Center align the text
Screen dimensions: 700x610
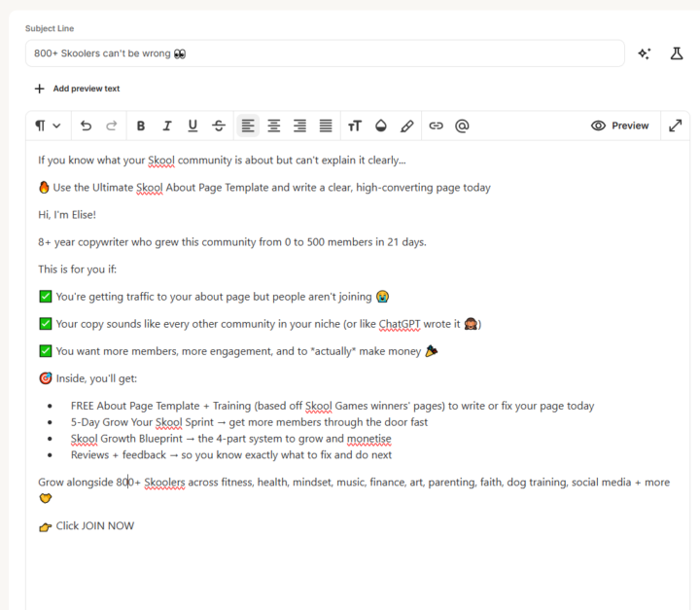[273, 126]
